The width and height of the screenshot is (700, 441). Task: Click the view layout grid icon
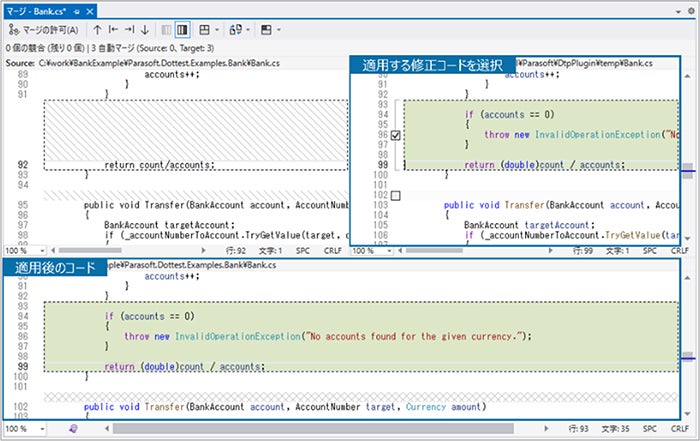(x=204, y=31)
